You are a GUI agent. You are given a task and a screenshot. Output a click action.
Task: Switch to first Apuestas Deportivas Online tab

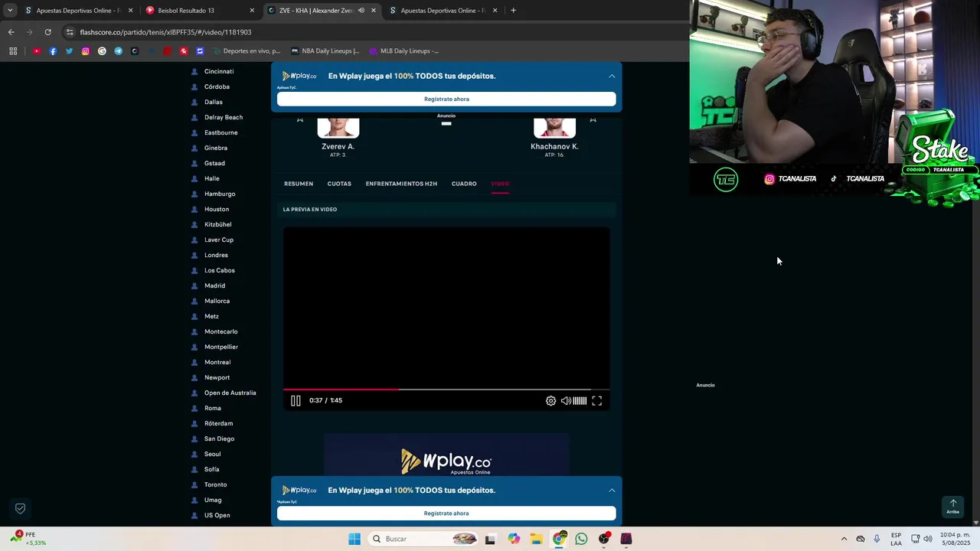(x=78, y=11)
